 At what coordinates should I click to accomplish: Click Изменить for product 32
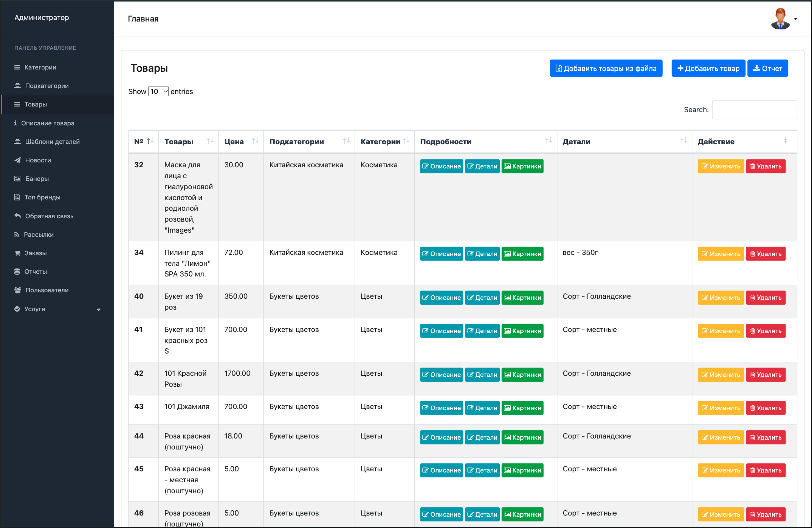coord(721,166)
